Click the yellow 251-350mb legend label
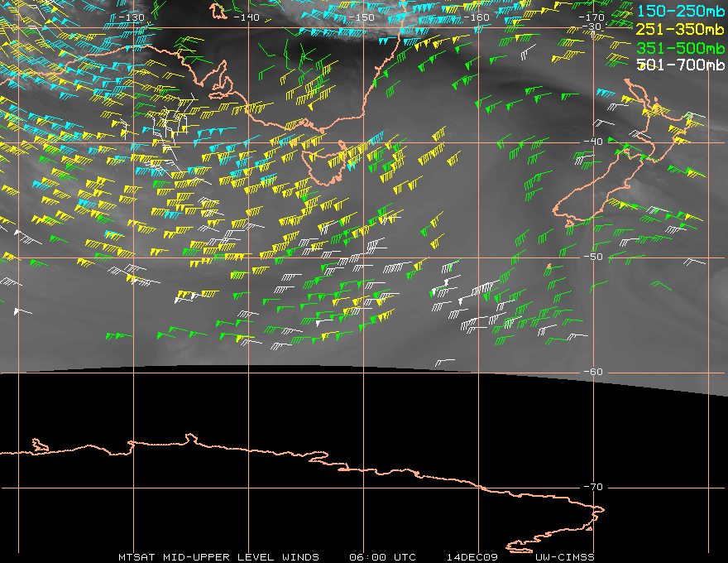This screenshot has width=728, height=563. pos(680,29)
